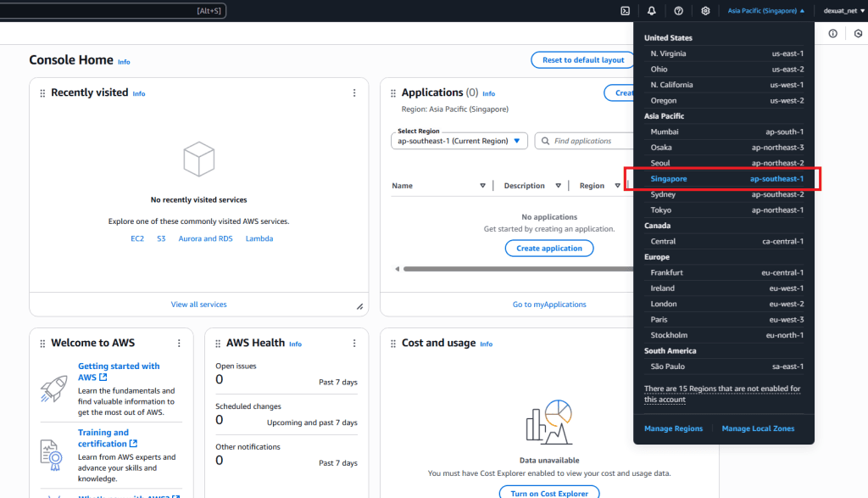868x498 pixels.
Task: Open the Manage Regions link
Action: click(673, 428)
